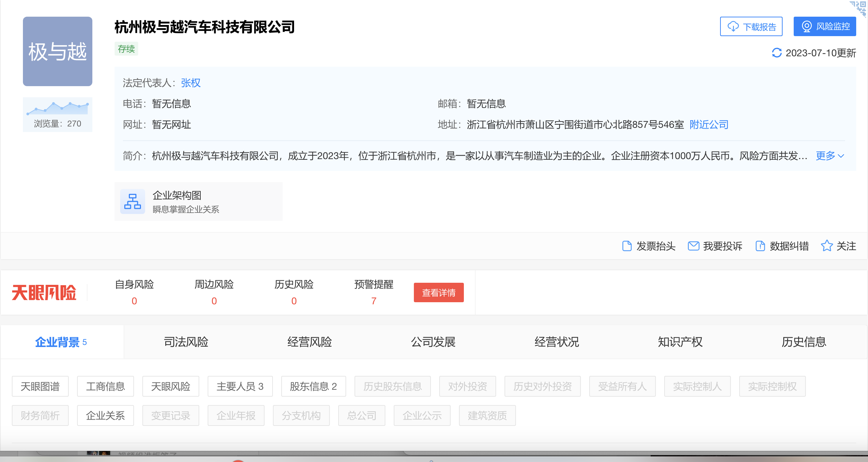Image resolution: width=868 pixels, height=462 pixels.
Task: Click the 极与越 company logo
Action: (58, 51)
